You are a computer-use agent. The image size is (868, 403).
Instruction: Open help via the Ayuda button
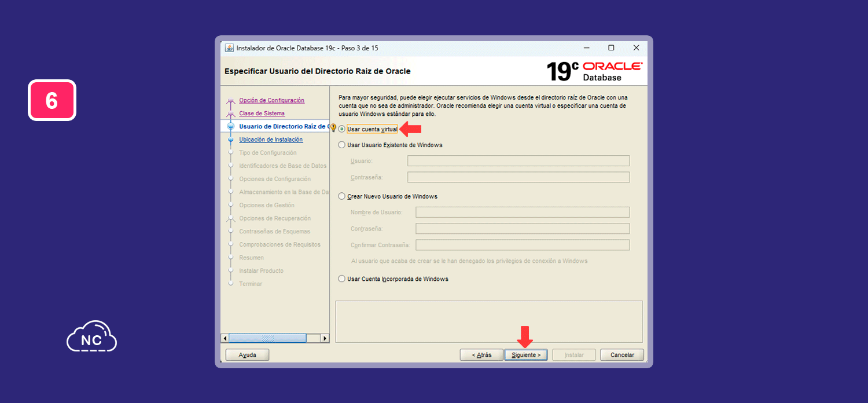click(x=247, y=355)
